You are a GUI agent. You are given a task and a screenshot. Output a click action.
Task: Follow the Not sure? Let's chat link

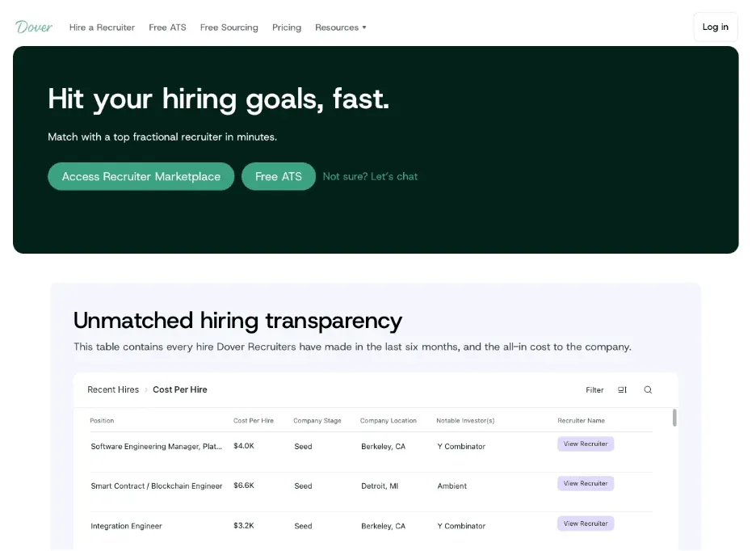[370, 177]
